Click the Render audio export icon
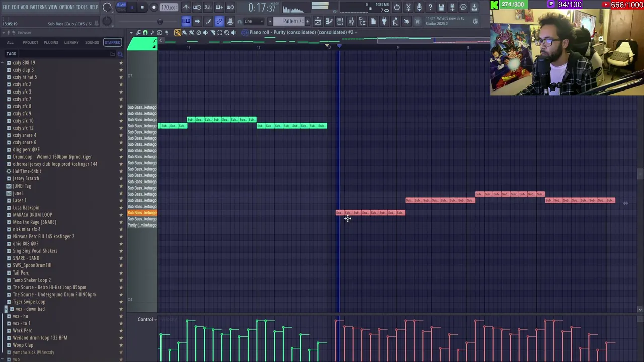 tap(452, 7)
